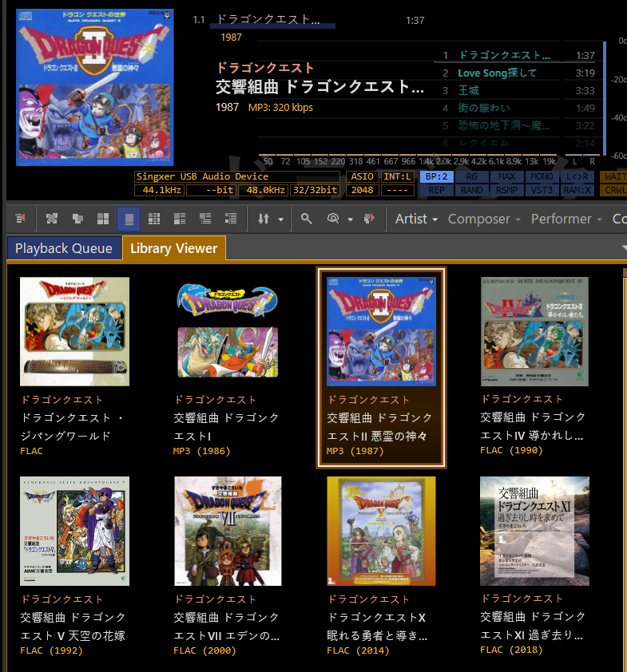The image size is (627, 672).
Task: Toggle the BP:2 bit-perfect button
Action: pyautogui.click(x=437, y=176)
